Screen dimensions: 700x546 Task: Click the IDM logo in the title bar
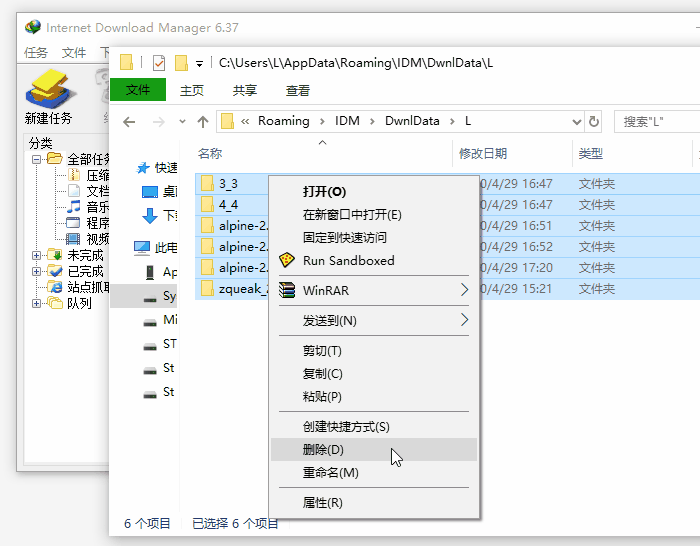[x=33, y=27]
